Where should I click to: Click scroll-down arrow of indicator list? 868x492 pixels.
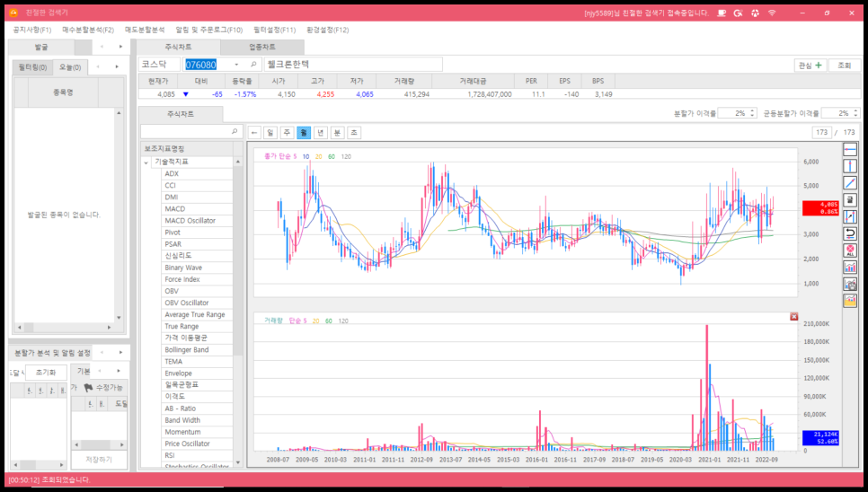pos(238,462)
